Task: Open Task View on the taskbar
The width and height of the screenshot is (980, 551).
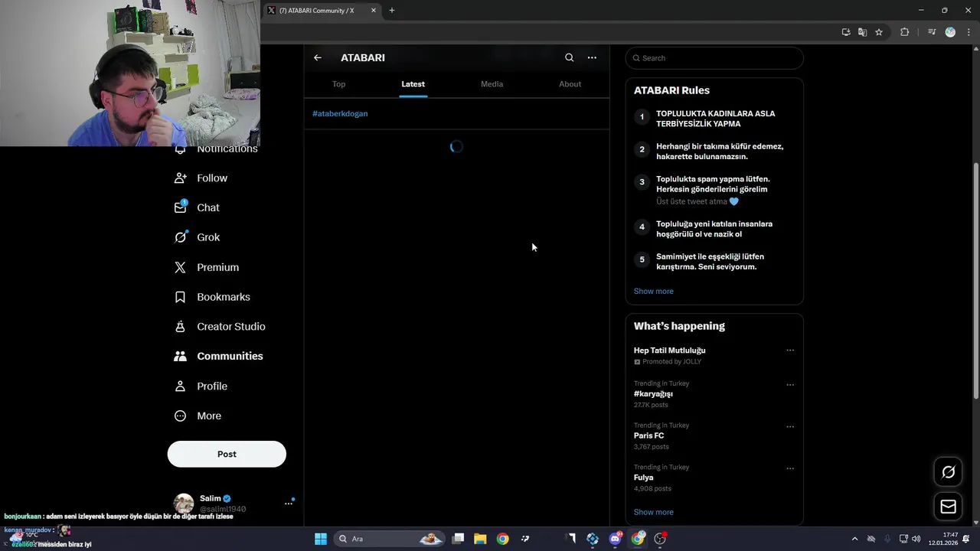Action: coord(458,539)
